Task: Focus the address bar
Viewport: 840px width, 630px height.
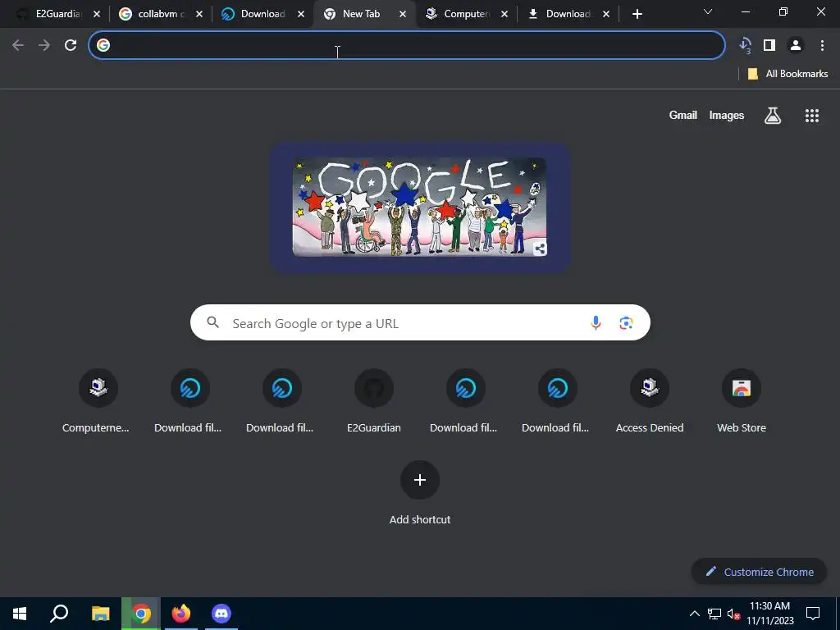Action: click(407, 46)
